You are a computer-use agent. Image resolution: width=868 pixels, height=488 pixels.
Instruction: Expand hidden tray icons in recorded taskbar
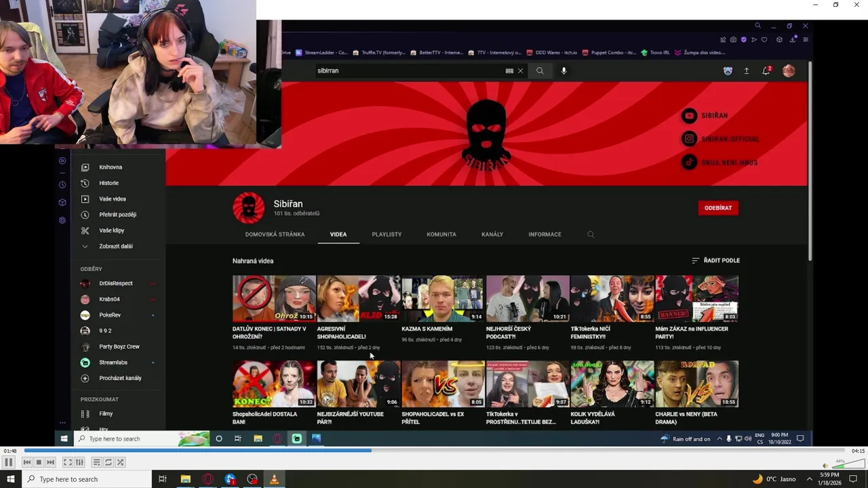pyautogui.click(x=719, y=439)
